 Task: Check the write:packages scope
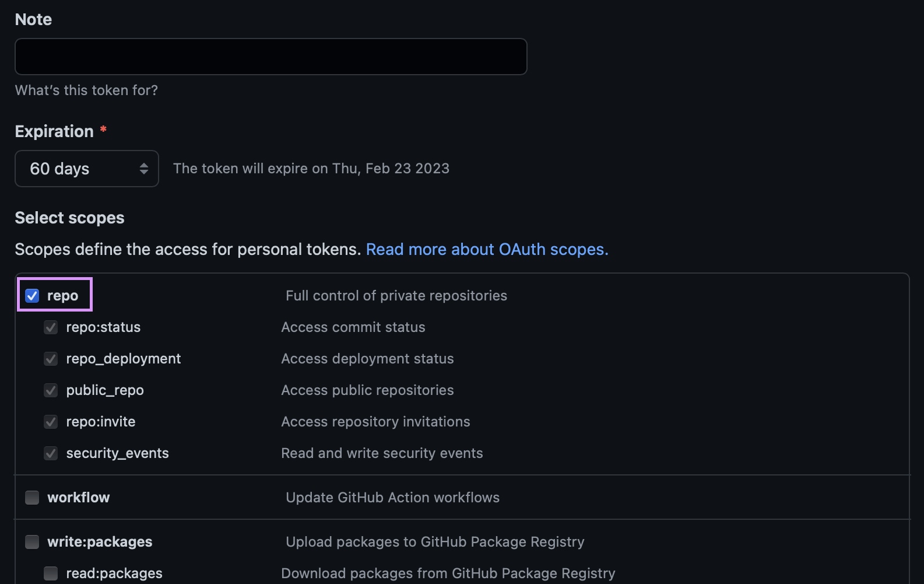[x=31, y=541]
